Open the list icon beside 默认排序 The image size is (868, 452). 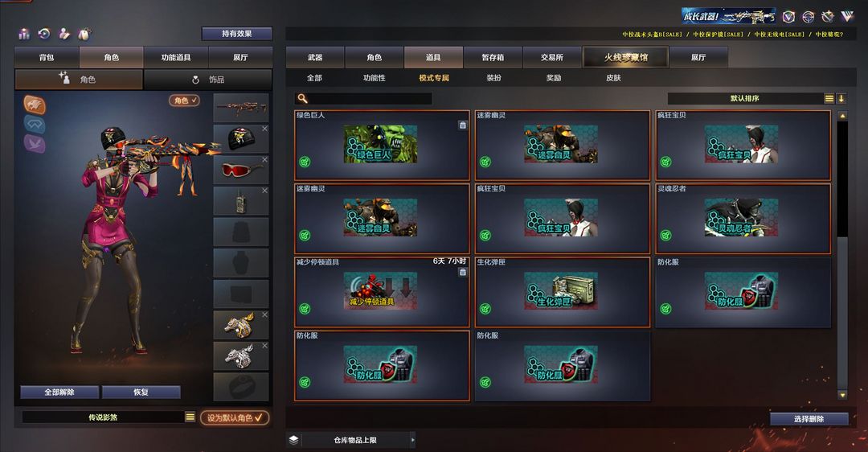(829, 99)
